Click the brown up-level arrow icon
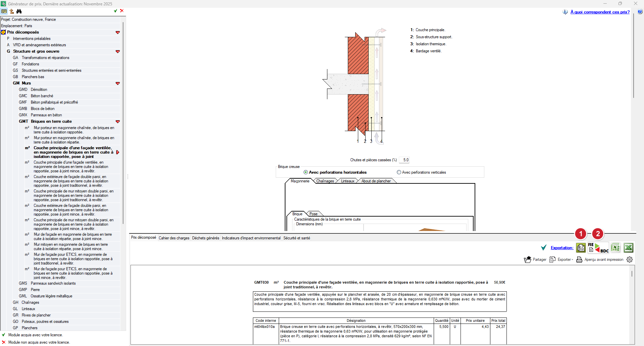The image size is (644, 346). pos(12,11)
